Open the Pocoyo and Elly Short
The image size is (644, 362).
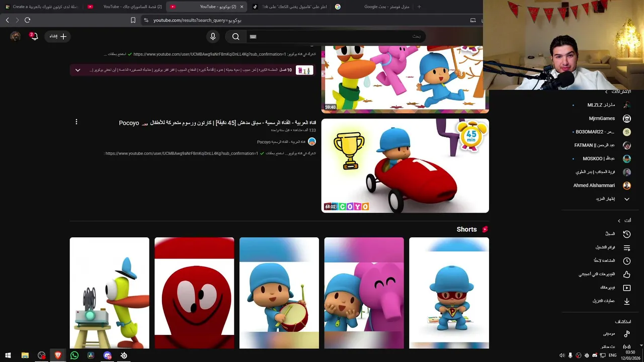(x=364, y=293)
